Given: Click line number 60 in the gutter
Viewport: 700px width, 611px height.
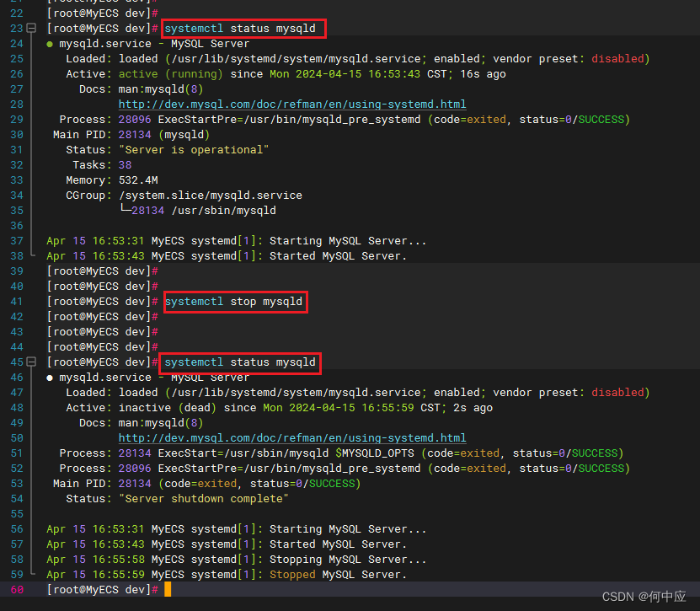Looking at the screenshot, I should [x=17, y=590].
